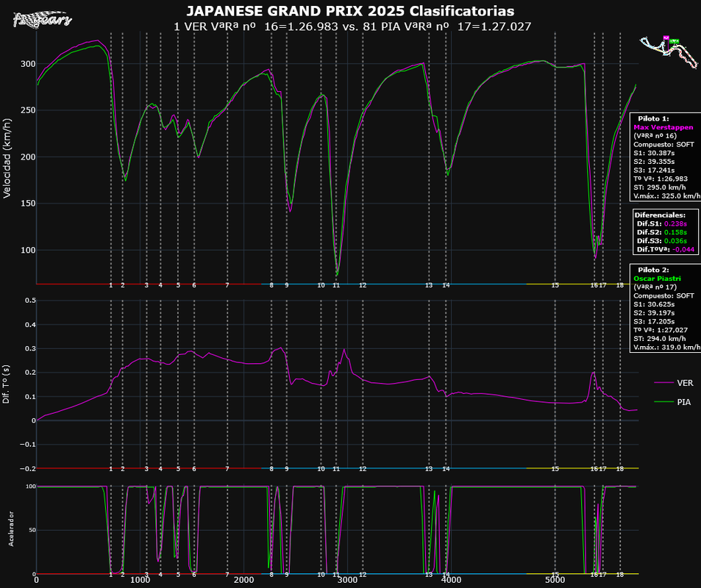This screenshot has height=588, width=701.
Task: Select the Tº Vª: 1:26,983 lap time
Action: (661, 179)
